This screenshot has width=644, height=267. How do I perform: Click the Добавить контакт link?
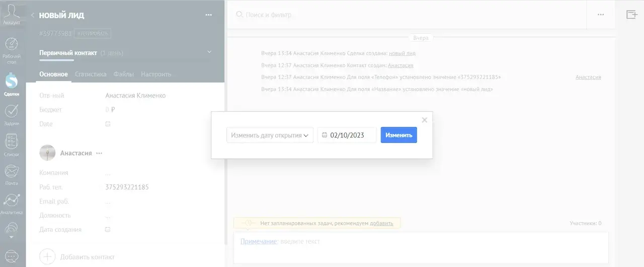coord(87,257)
